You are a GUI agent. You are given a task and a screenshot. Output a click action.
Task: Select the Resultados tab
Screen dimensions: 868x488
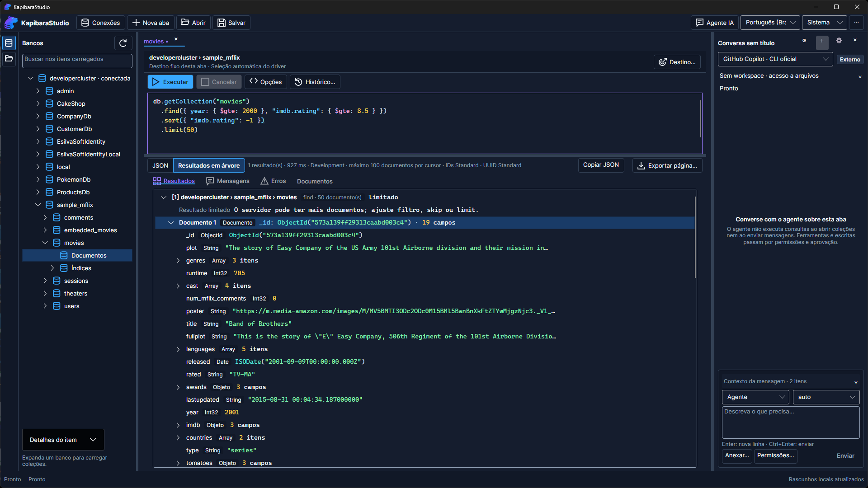174,181
